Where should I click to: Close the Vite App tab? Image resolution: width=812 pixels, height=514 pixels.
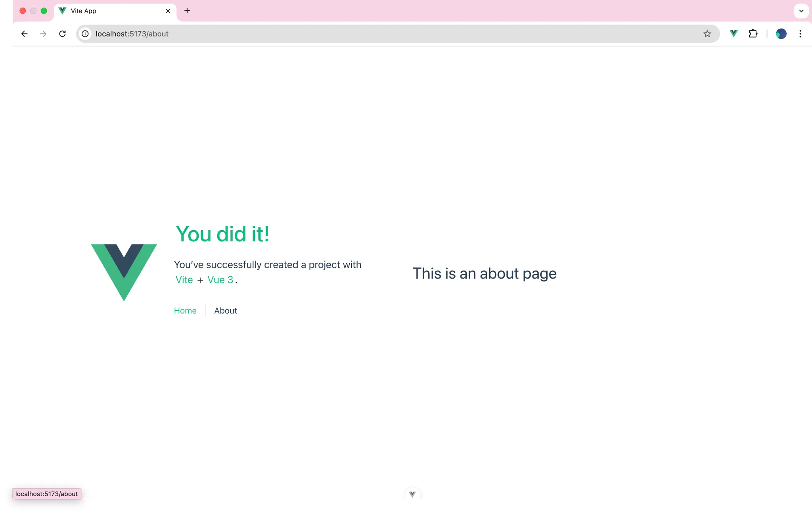[168, 11]
